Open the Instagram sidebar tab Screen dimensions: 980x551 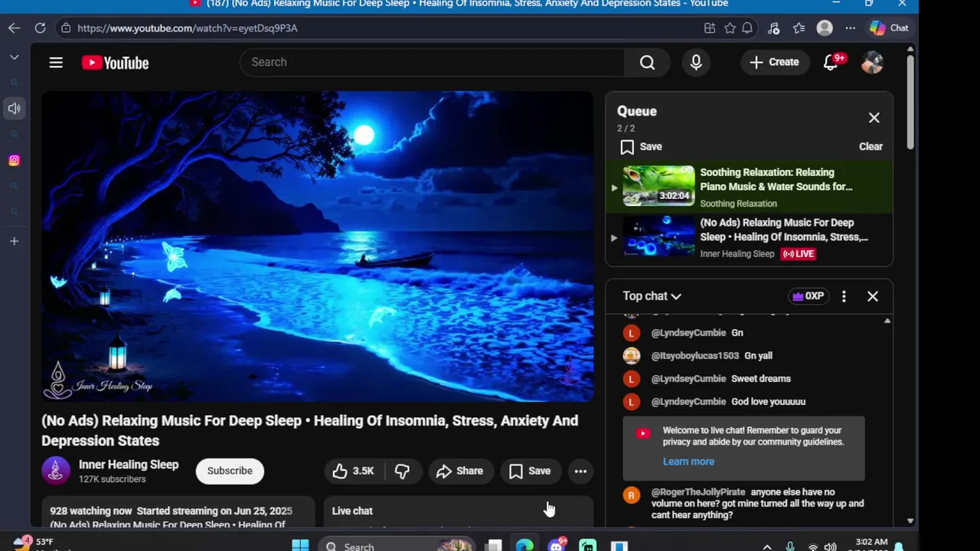[x=14, y=160]
